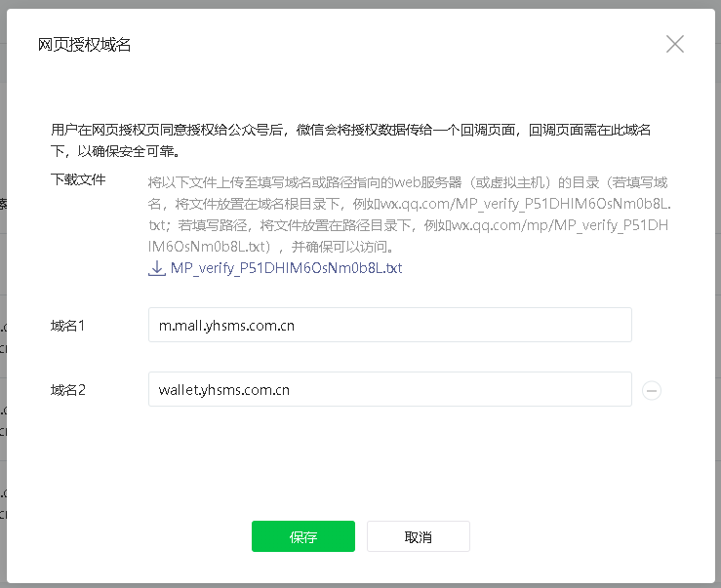Open the MP_verify_P51DHIM6OsNm0b8L.txt file link
Viewport: 721px width, 588px height.
tap(286, 267)
